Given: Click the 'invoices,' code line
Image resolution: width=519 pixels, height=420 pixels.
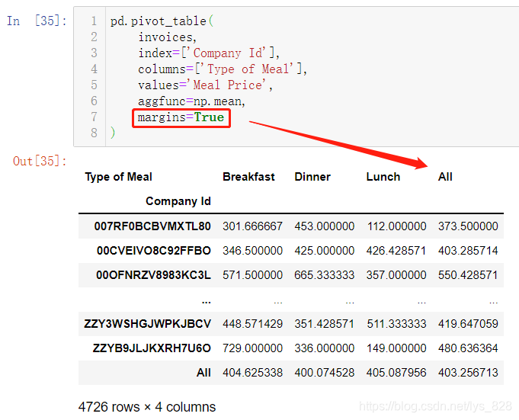Looking at the screenshot, I should click(x=167, y=37).
